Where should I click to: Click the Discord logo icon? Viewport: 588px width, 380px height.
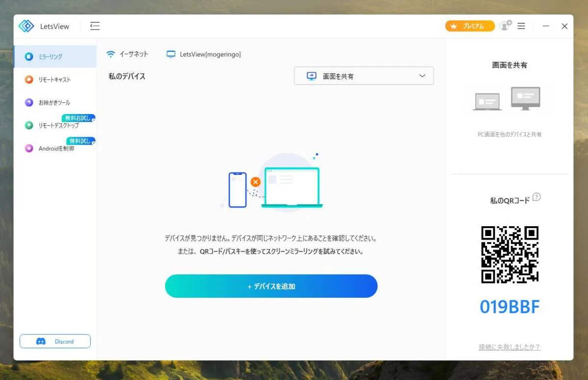pos(41,341)
